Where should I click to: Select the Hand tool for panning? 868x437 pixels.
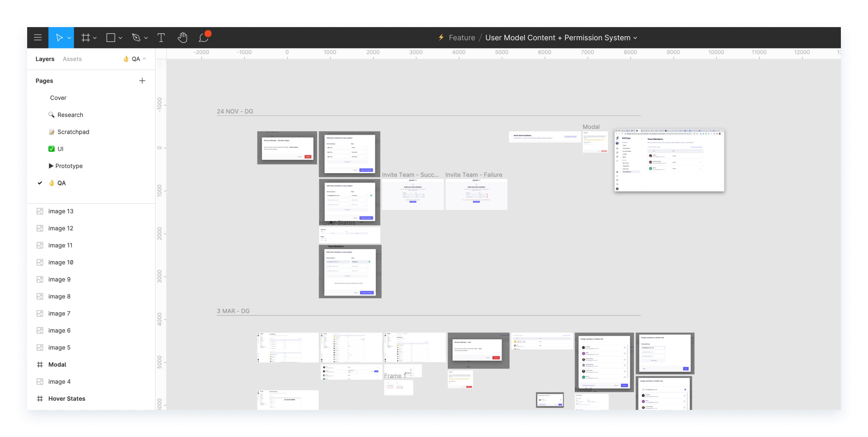pos(182,38)
